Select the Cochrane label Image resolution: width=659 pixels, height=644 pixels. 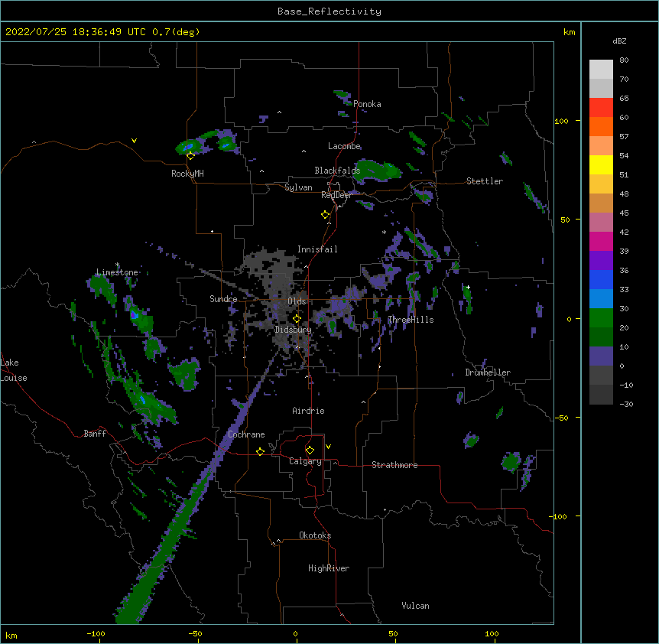point(246,434)
